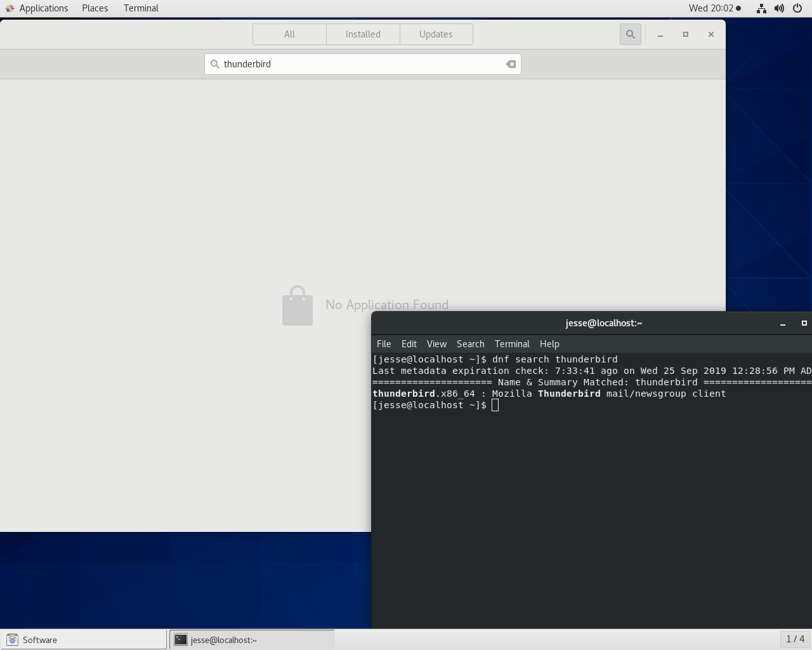Open the Places menu in top bar
This screenshot has width=812, height=650.
point(95,8)
